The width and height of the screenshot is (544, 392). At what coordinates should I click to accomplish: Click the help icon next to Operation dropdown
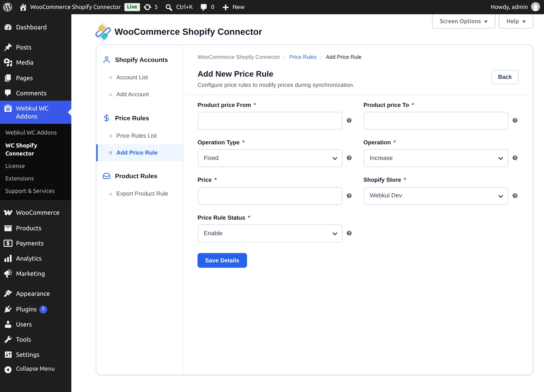tap(515, 158)
